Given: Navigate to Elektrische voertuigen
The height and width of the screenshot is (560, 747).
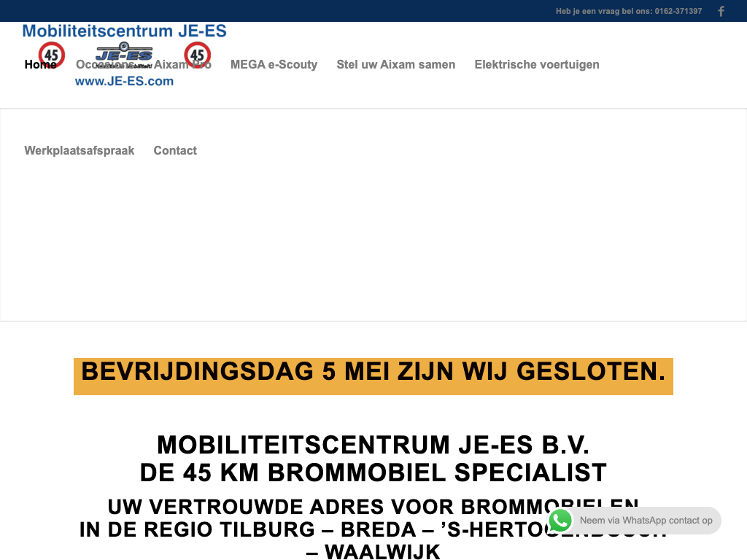Looking at the screenshot, I should point(536,65).
